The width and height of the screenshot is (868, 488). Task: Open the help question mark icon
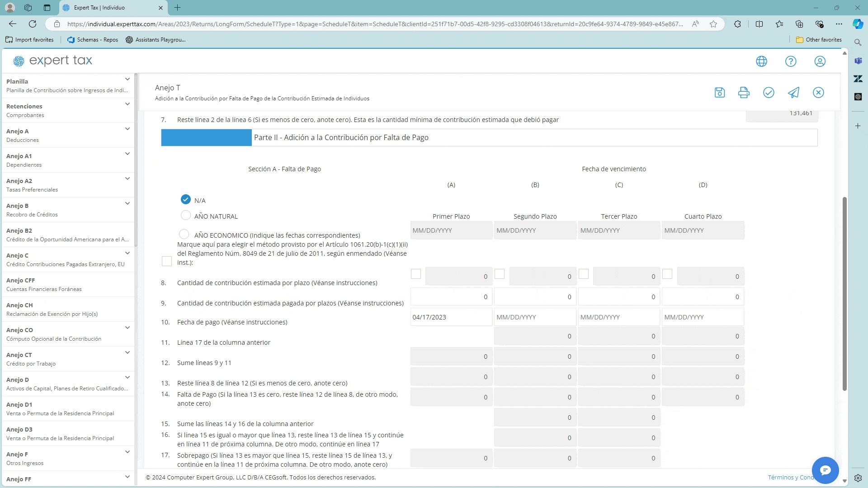point(791,61)
